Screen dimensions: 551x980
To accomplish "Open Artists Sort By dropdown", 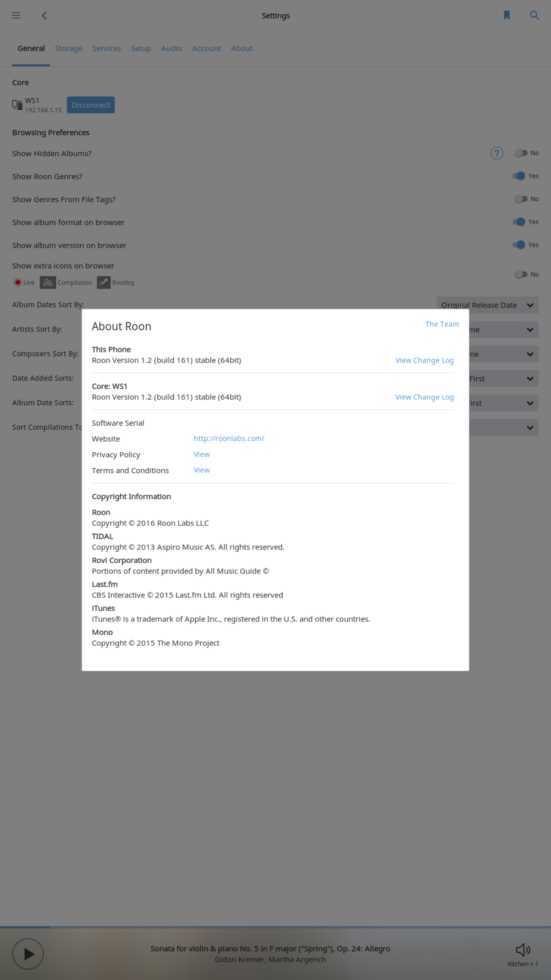I will tap(504, 330).
